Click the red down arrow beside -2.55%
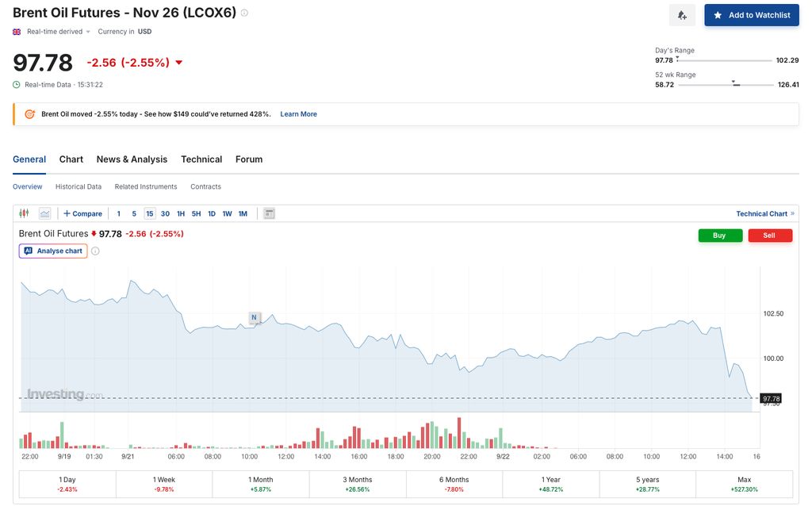The width and height of the screenshot is (812, 506). 179,63
